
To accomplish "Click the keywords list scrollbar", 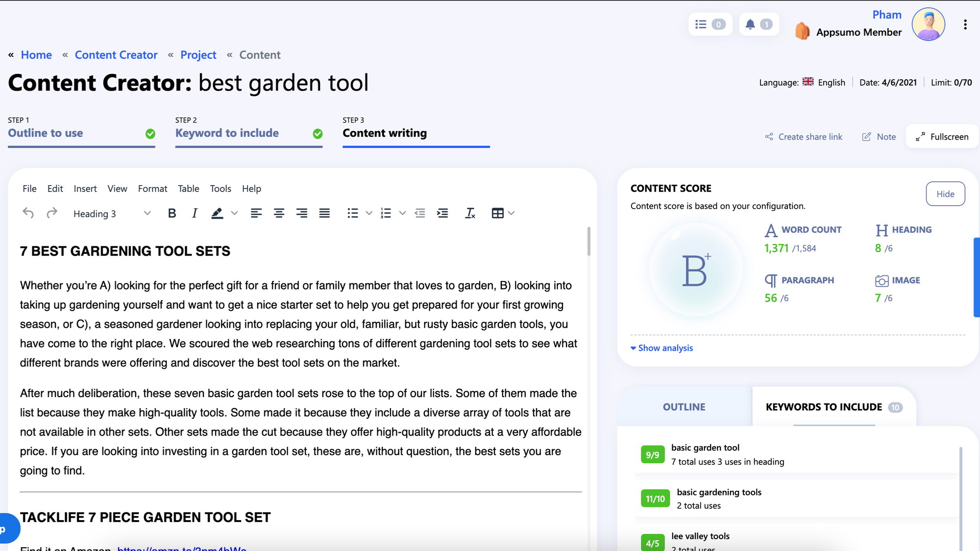I will pos(961,499).
